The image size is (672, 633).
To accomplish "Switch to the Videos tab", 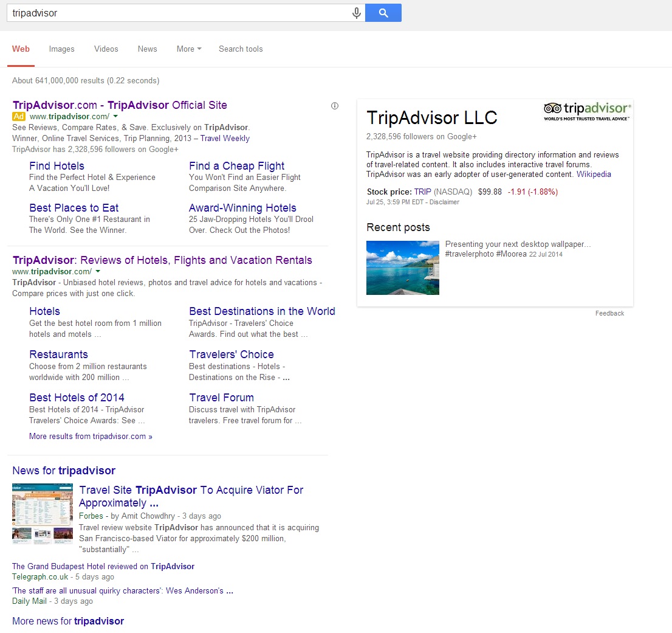I will click(106, 49).
